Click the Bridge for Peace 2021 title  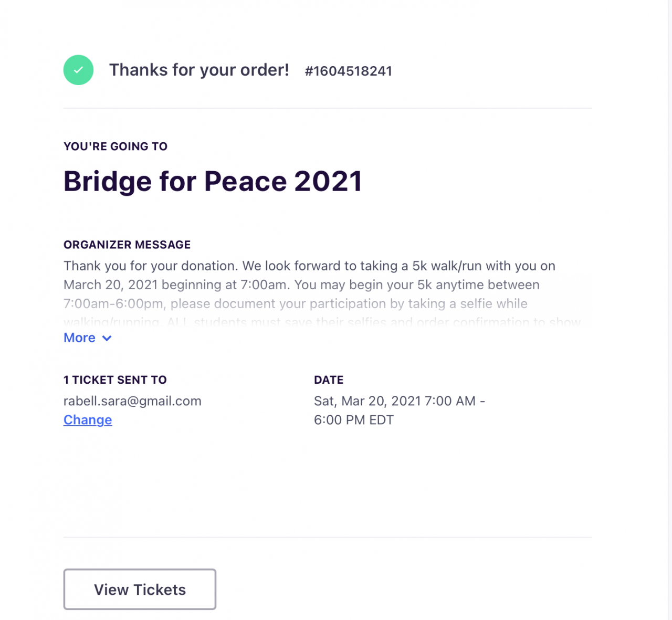[213, 182]
